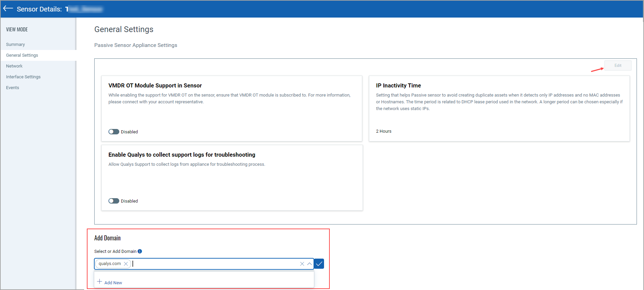
Task: Switch to the Network section
Action: [14, 66]
